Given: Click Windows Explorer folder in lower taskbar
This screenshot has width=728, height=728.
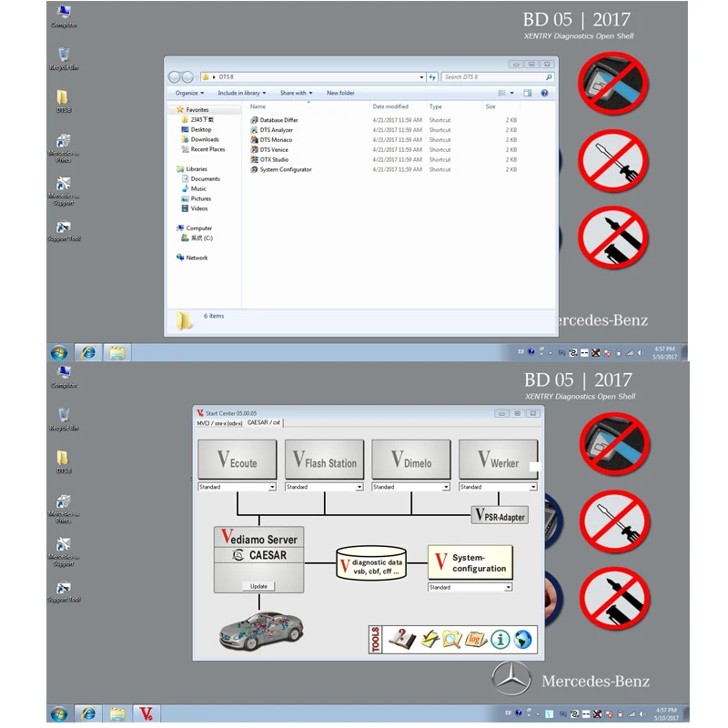Looking at the screenshot, I should [117, 713].
